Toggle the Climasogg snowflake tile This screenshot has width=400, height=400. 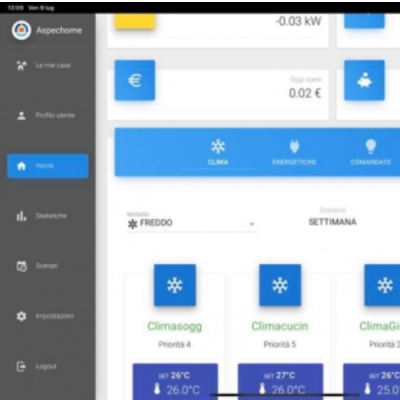coord(175,285)
